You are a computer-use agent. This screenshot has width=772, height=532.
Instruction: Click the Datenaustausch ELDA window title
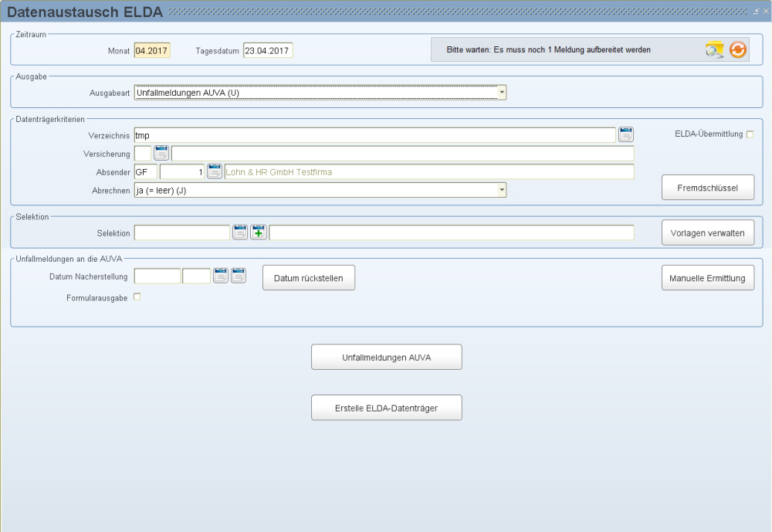pyautogui.click(x=85, y=12)
